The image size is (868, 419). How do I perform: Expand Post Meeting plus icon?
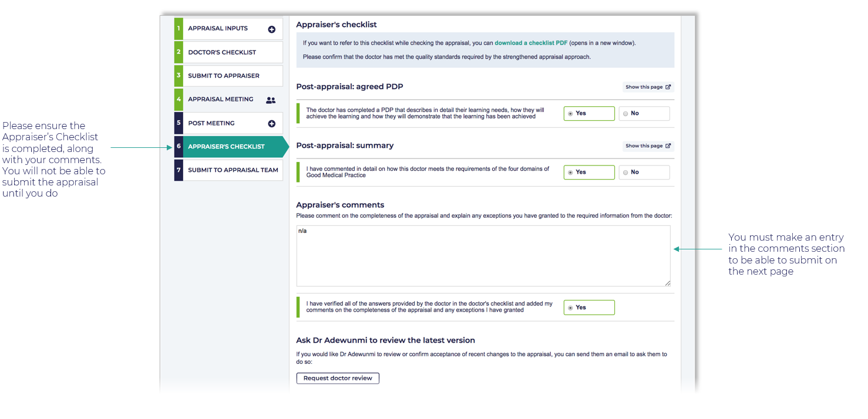(271, 124)
